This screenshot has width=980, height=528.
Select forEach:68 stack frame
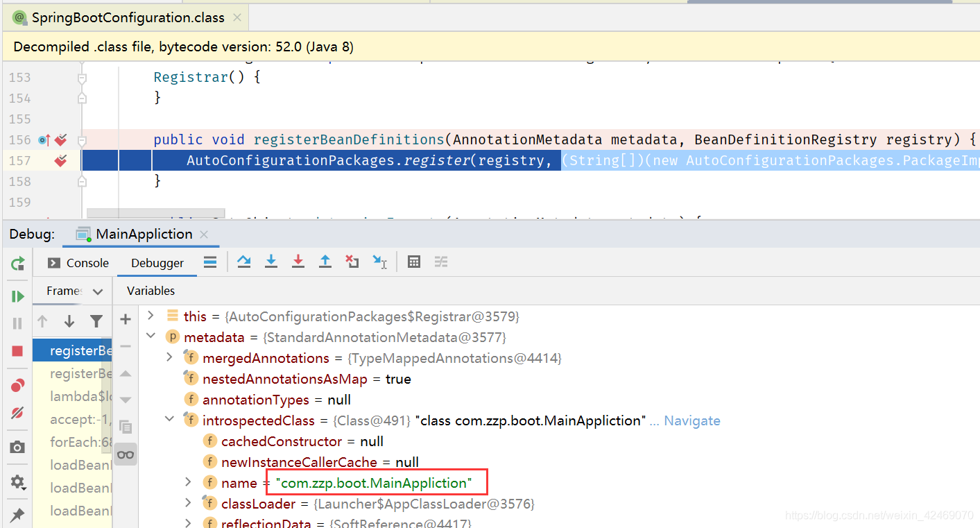[72, 442]
